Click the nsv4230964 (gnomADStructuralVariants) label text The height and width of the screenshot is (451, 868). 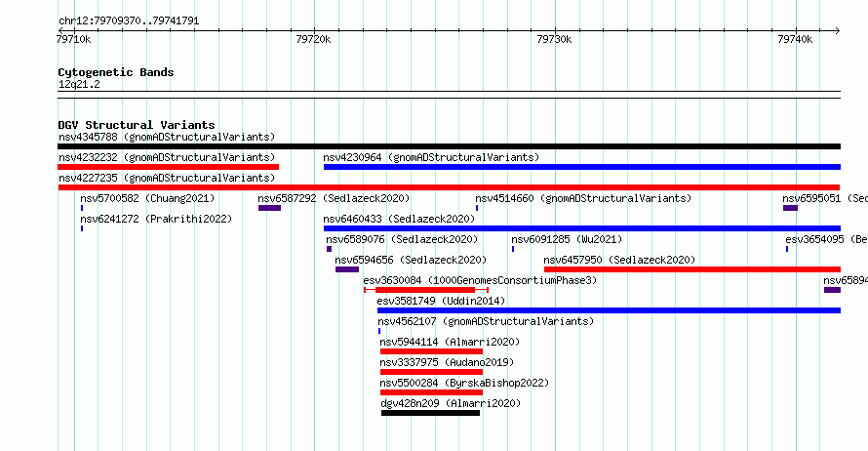[x=431, y=157]
